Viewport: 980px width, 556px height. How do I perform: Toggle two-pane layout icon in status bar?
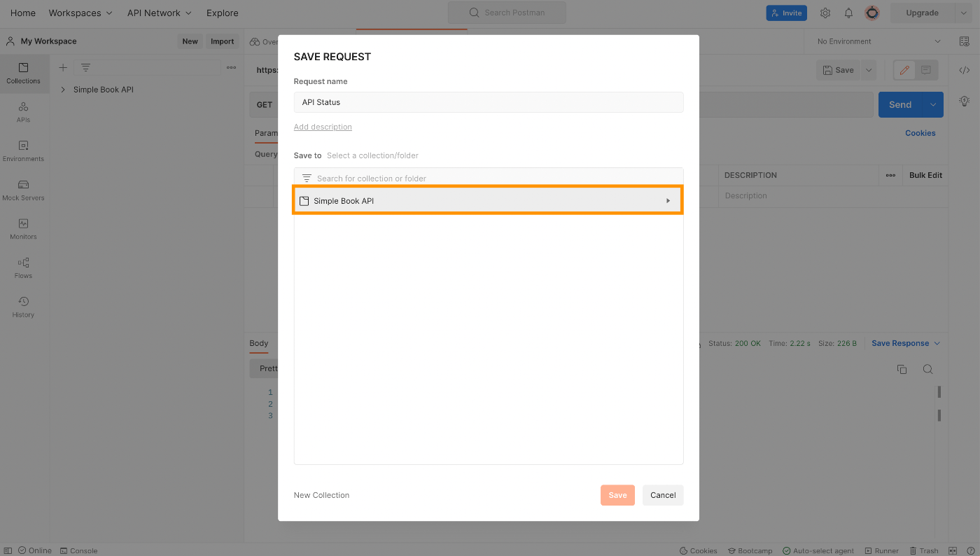click(x=953, y=550)
